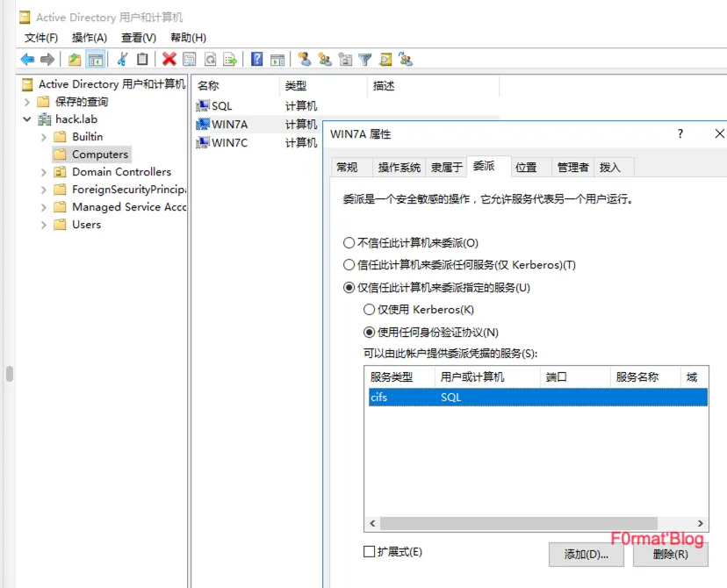Click the filter funnel toolbar icon

(364, 60)
